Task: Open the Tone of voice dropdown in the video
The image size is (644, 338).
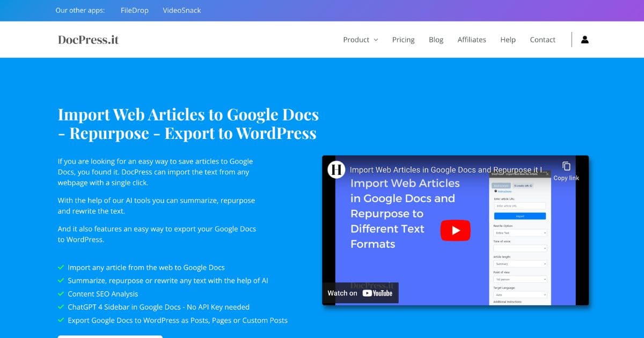Action: 520,248
